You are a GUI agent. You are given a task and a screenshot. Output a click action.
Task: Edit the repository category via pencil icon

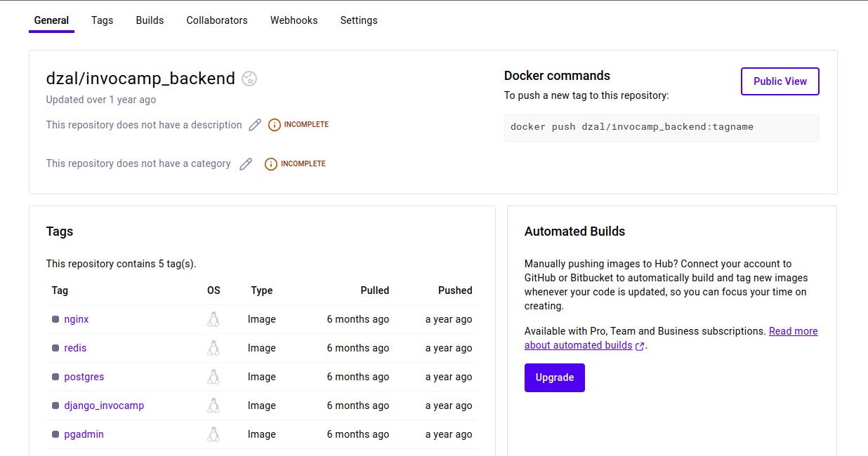point(245,163)
